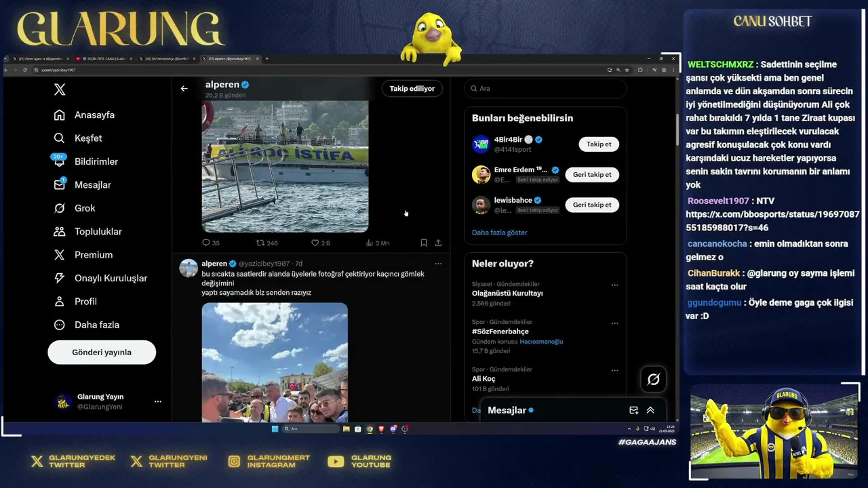The height and width of the screenshot is (488, 868).
Task: Open options for #SözFenerbahçe trend
Action: tap(614, 323)
